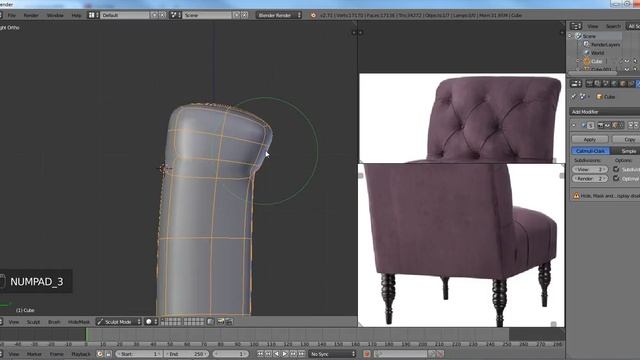Select Simple subdivision type
This screenshot has height=360, width=640.
(x=625, y=151)
